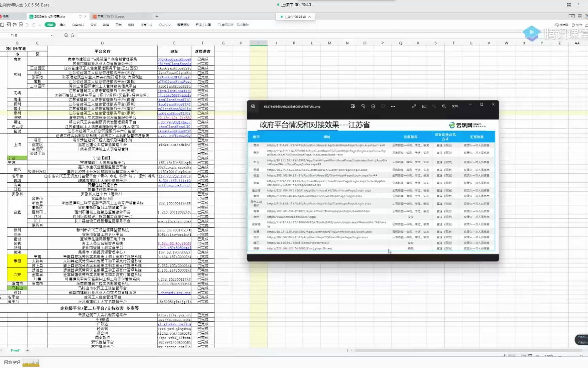Click the cloud sync status button
588x368 pixels.
561,25
